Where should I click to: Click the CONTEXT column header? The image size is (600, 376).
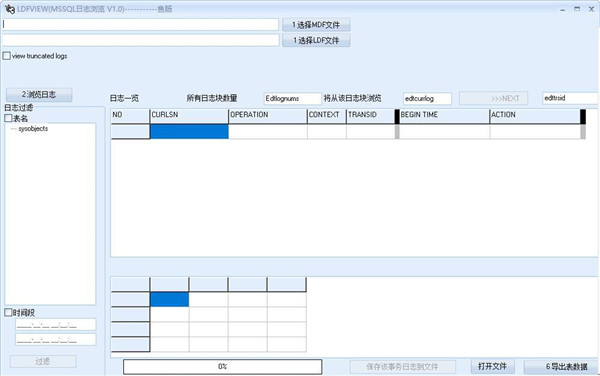click(327, 116)
